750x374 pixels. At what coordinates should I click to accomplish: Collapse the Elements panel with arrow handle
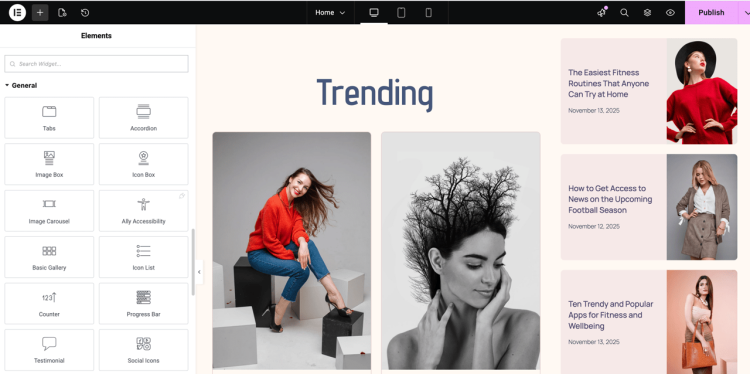199,272
